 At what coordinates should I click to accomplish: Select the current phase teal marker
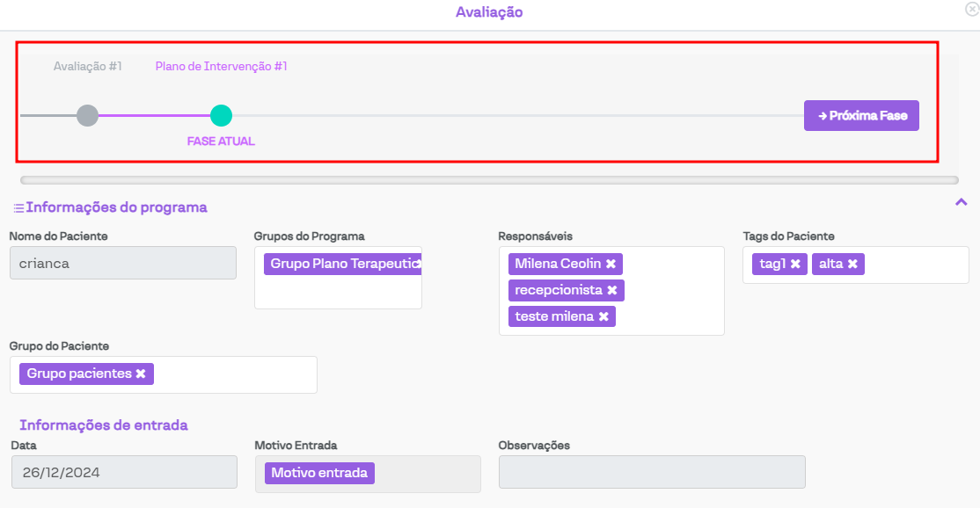tap(221, 115)
